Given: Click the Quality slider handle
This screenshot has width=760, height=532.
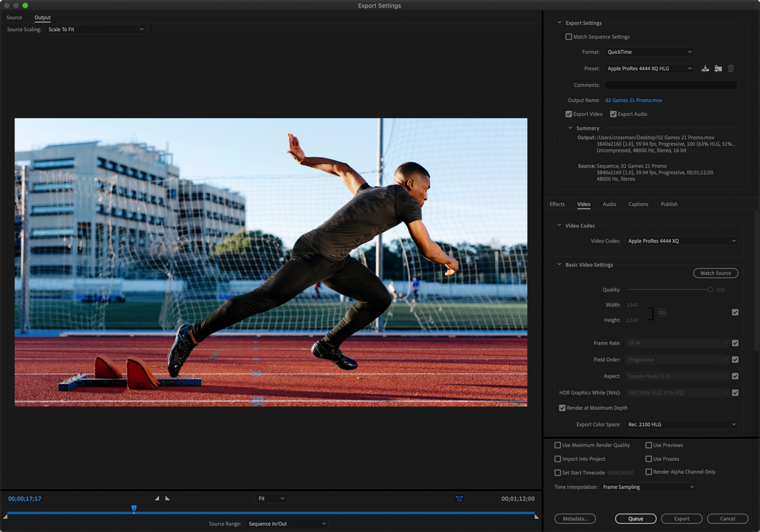Looking at the screenshot, I should click(x=710, y=289).
